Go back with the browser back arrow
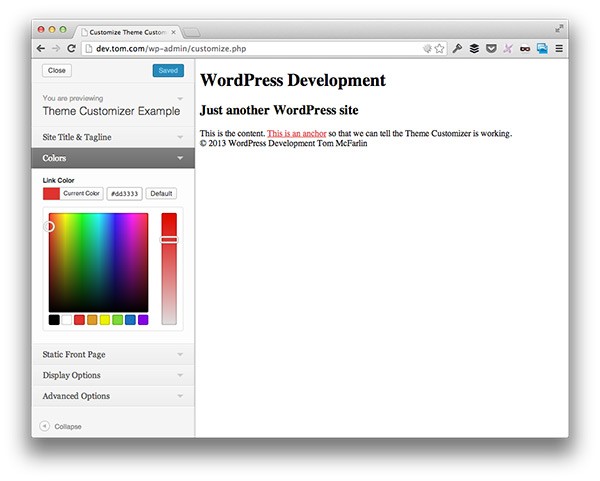The image size is (600, 481). [x=41, y=49]
